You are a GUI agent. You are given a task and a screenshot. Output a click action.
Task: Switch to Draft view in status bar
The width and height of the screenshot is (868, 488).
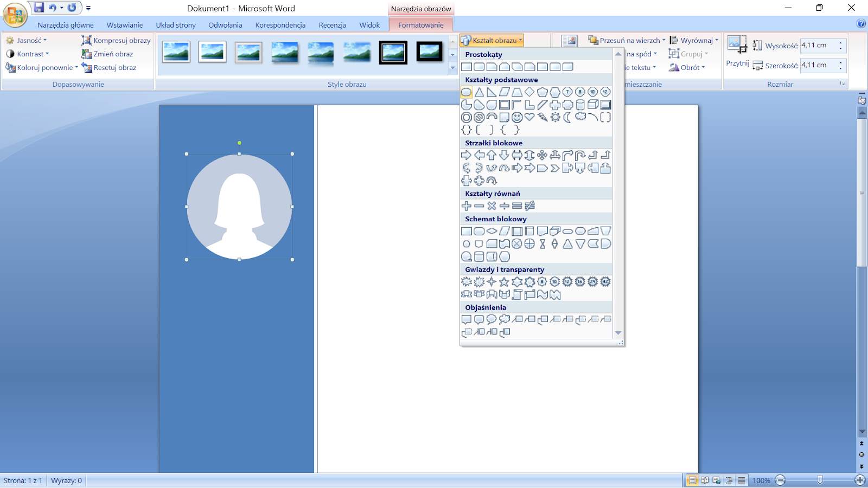(x=741, y=480)
